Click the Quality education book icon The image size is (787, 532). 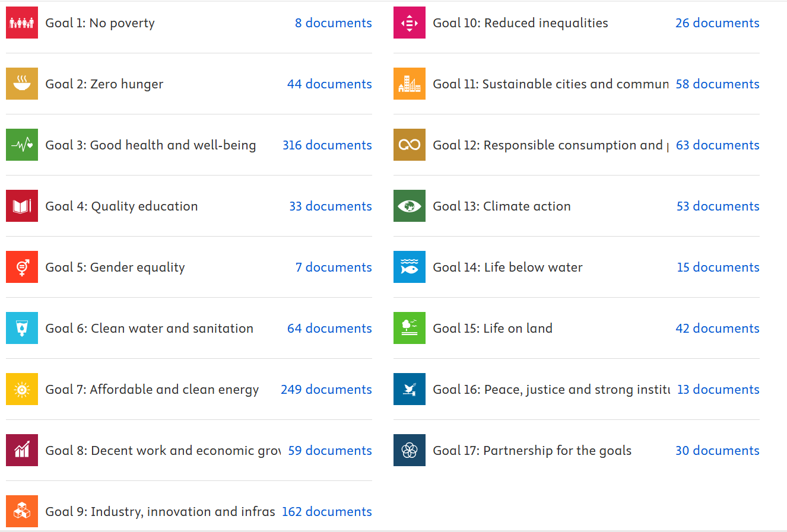(x=22, y=206)
